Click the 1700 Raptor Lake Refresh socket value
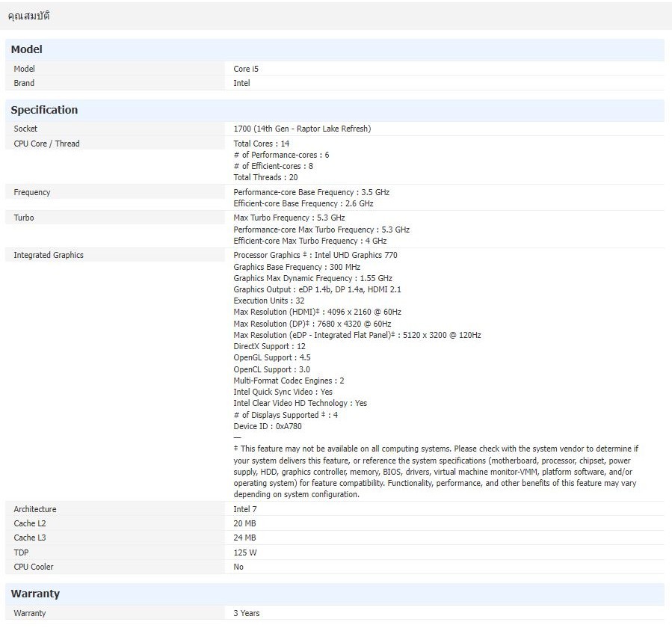 click(302, 129)
